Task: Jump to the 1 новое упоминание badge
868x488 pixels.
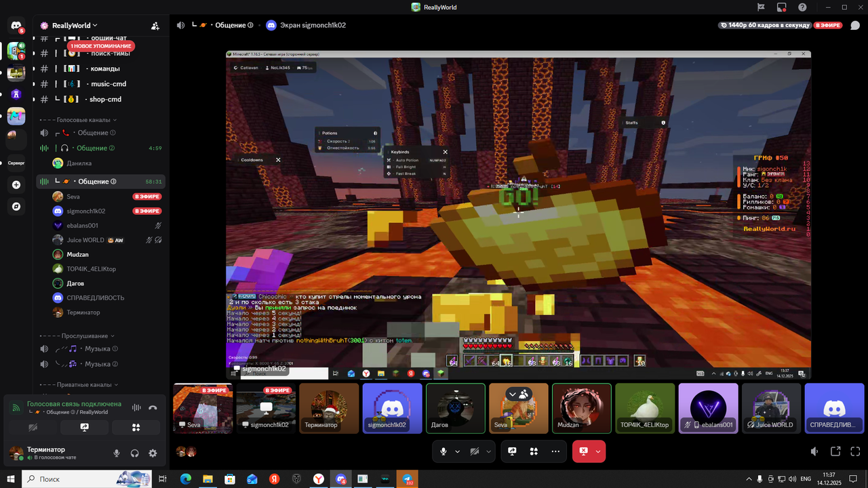Action: pos(101,46)
